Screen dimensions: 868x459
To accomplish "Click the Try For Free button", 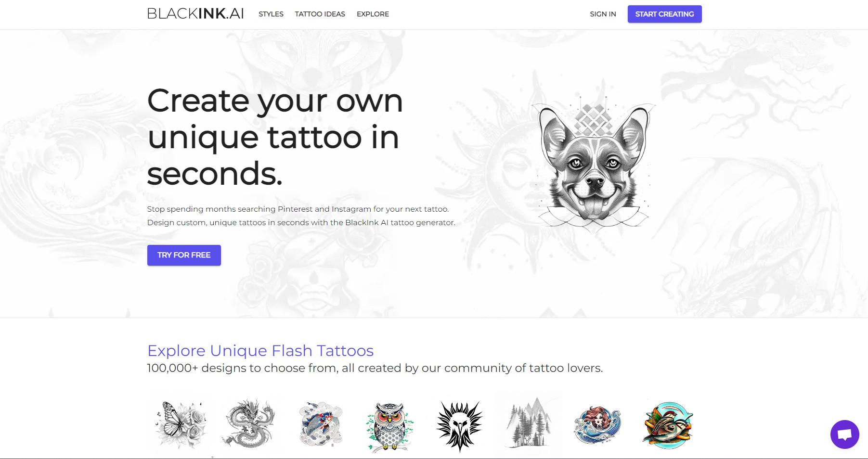I will pos(184,255).
